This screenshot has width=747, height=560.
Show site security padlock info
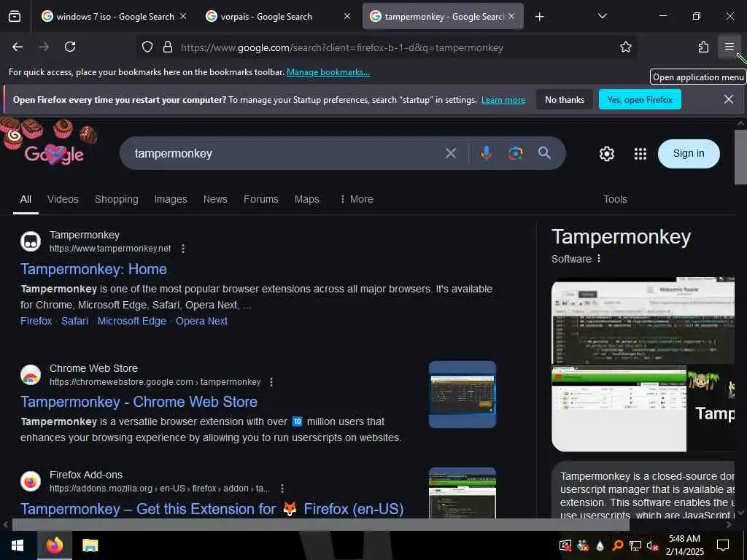[x=168, y=47]
